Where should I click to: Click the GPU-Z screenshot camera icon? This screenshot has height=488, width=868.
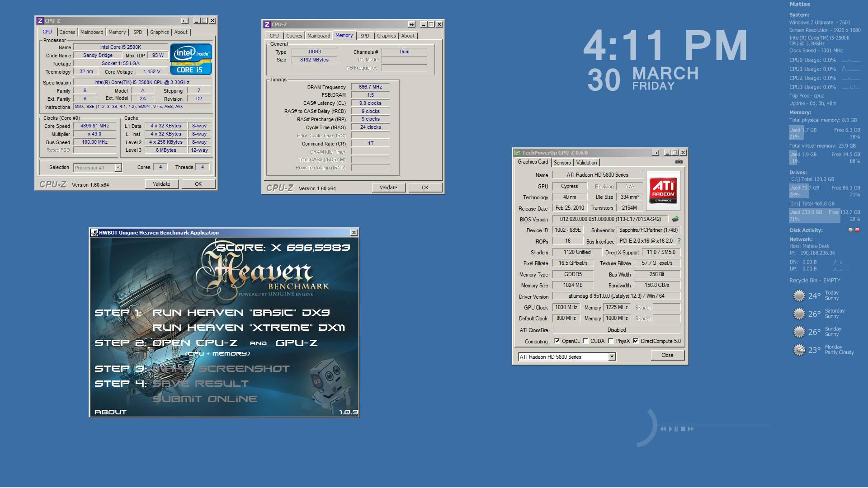(x=679, y=162)
